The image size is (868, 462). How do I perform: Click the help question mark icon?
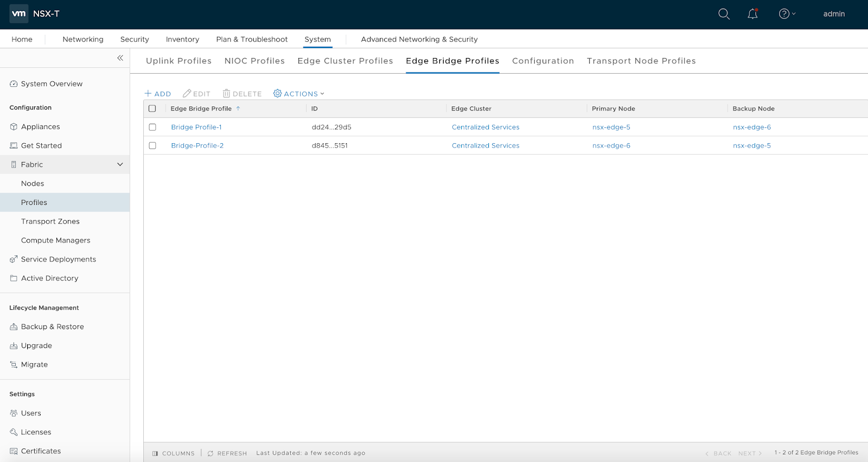tap(784, 14)
